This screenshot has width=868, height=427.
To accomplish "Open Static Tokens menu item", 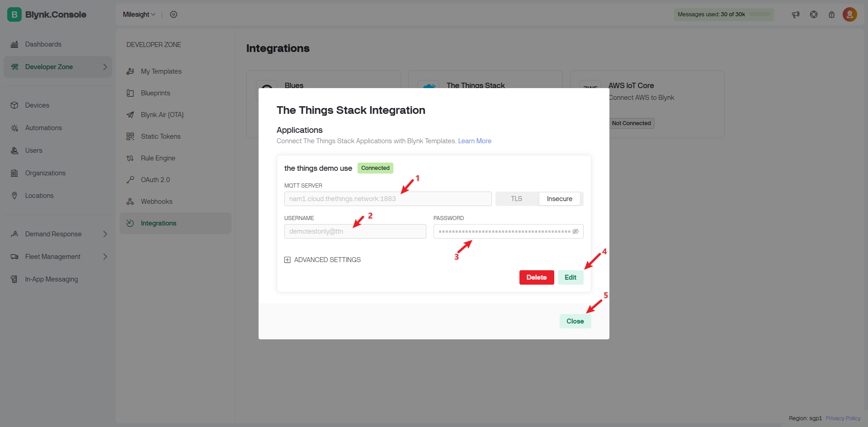I will (x=175, y=136).
